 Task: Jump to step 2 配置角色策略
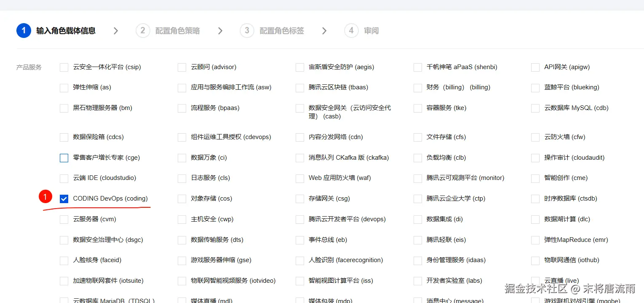(x=168, y=31)
